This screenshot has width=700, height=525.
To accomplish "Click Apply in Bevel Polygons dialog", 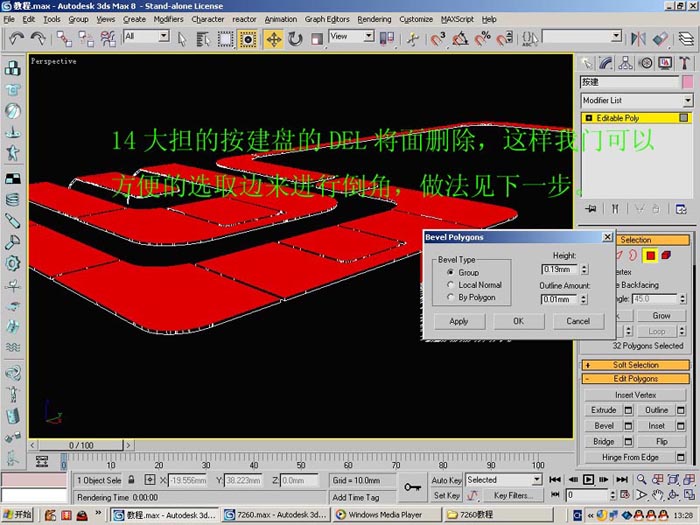I will (459, 321).
